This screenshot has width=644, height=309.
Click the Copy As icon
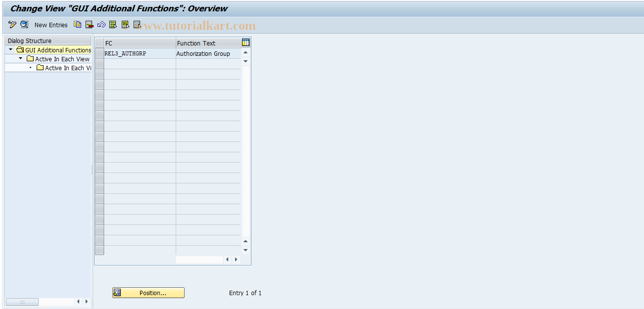pyautogui.click(x=78, y=25)
